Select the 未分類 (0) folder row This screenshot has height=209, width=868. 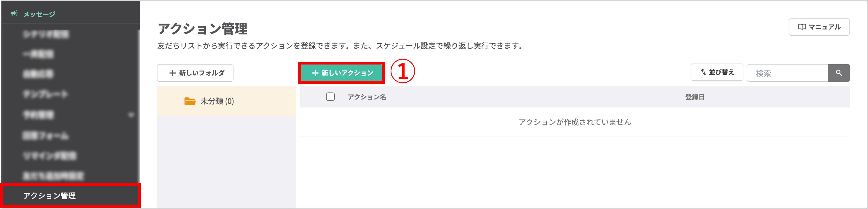click(x=216, y=101)
